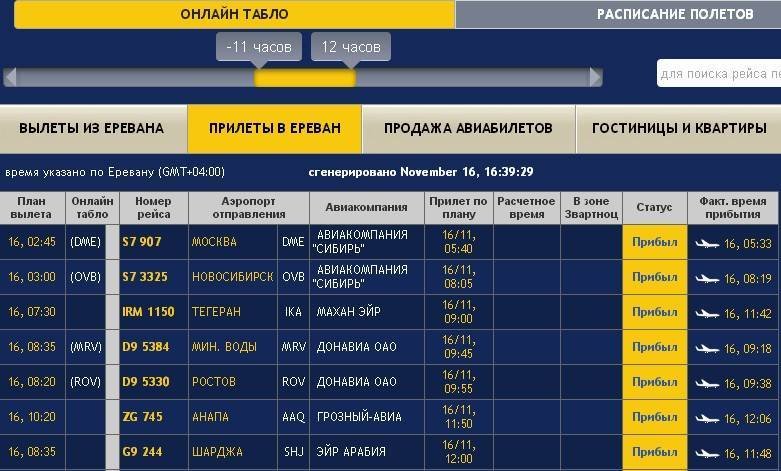This screenshot has width=781, height=471.
Task: Go to Гостиницы и квартиры section
Action: pos(678,128)
